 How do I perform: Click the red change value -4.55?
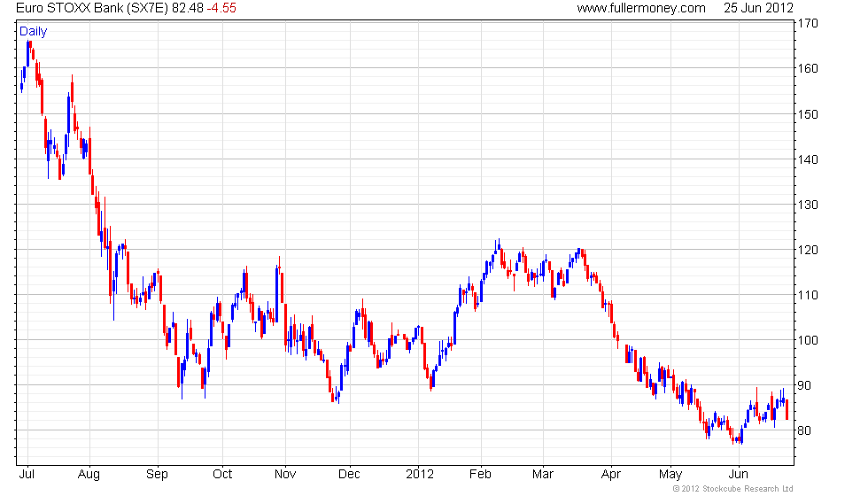[x=221, y=8]
